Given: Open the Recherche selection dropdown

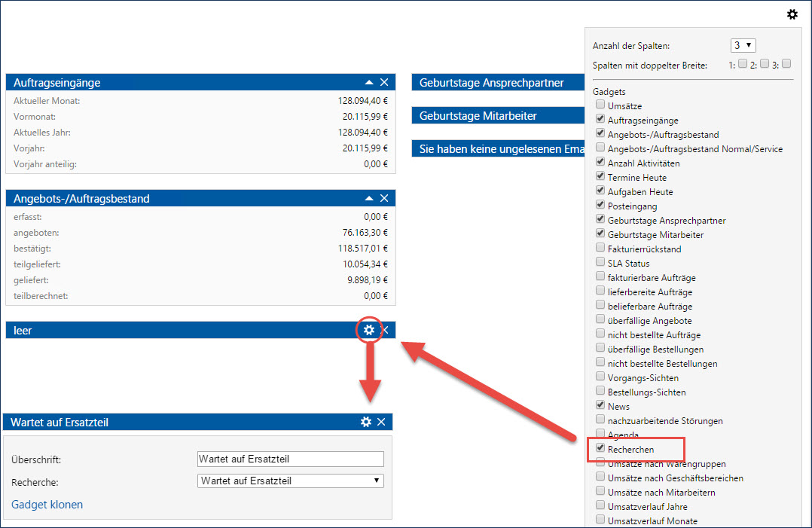Looking at the screenshot, I should point(290,481).
